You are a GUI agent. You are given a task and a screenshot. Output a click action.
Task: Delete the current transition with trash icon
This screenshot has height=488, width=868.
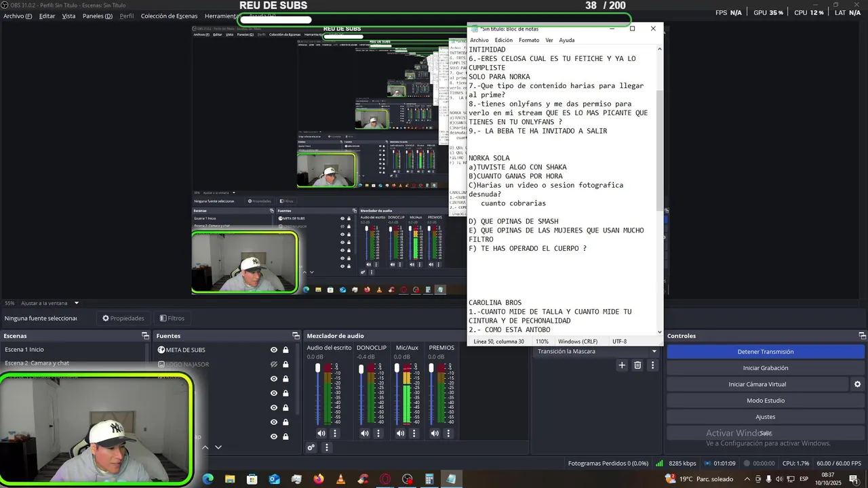point(637,365)
